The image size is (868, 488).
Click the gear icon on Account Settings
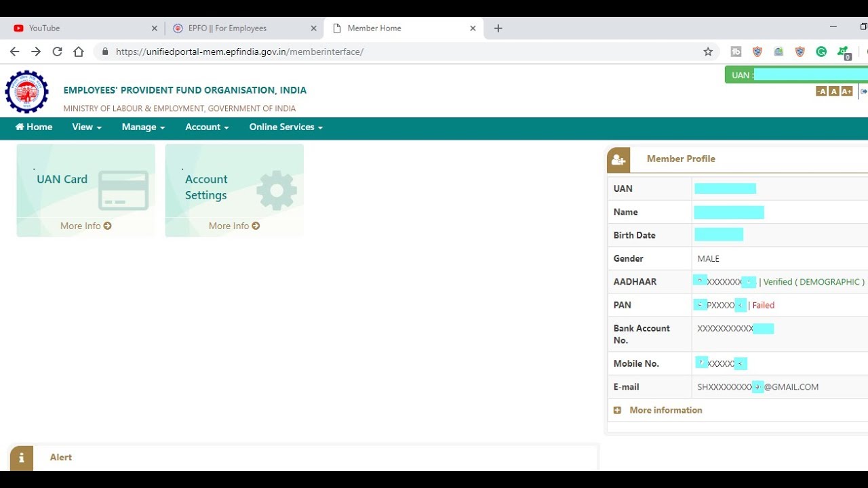click(x=277, y=190)
